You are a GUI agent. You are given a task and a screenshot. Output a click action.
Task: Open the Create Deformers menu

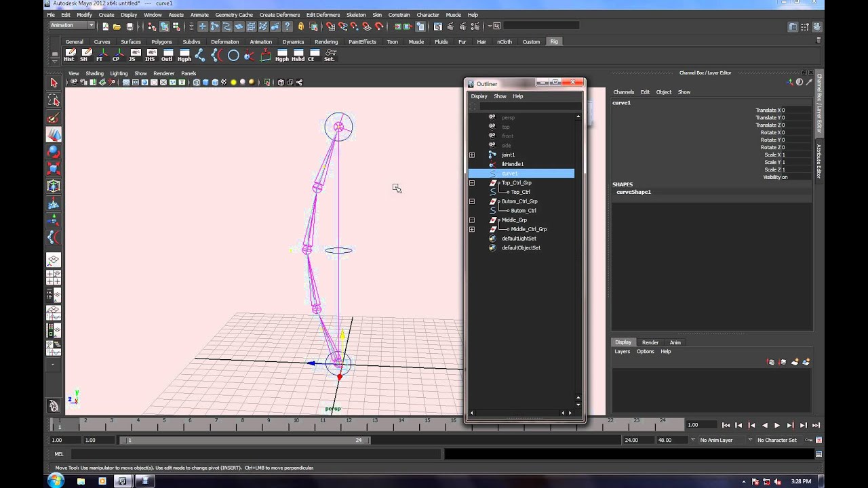279,15
